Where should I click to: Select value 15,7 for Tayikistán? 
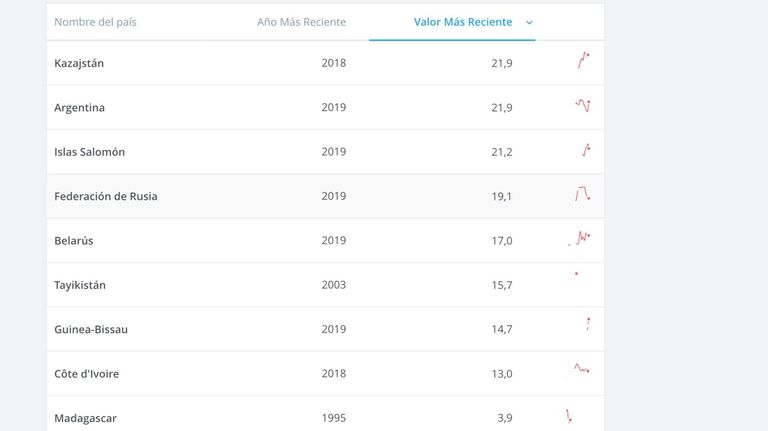[x=502, y=285]
